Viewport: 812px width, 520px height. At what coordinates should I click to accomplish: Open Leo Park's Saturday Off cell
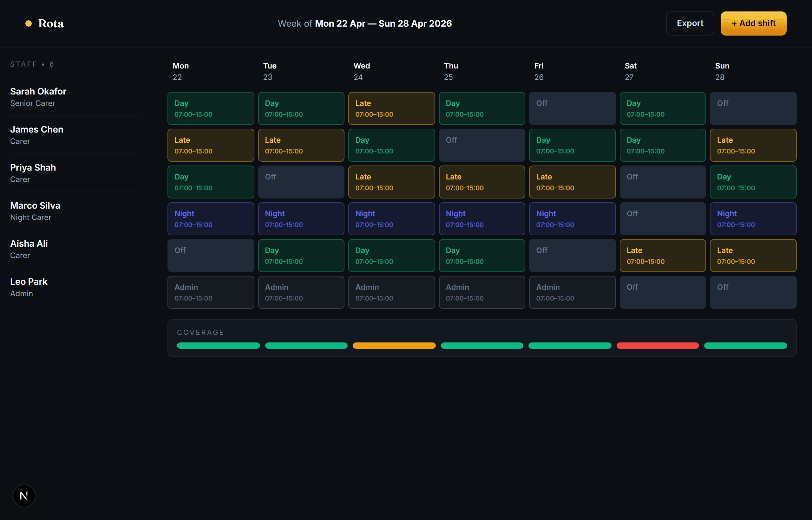tap(662, 292)
